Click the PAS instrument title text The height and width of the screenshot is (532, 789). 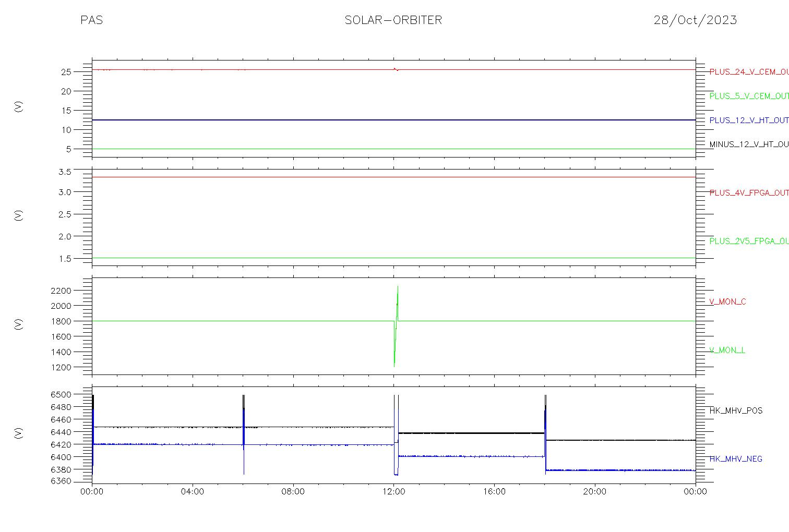[91, 20]
